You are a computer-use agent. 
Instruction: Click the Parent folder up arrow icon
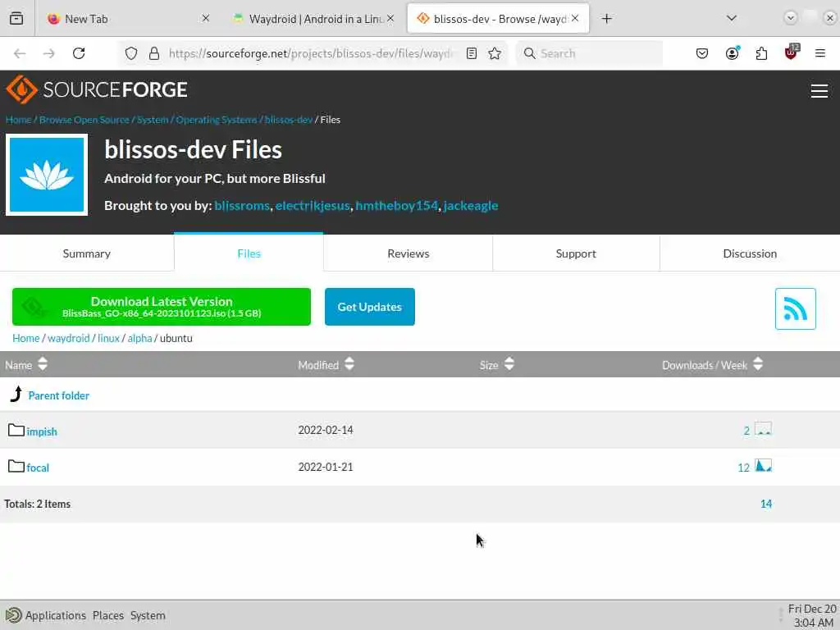(16, 395)
